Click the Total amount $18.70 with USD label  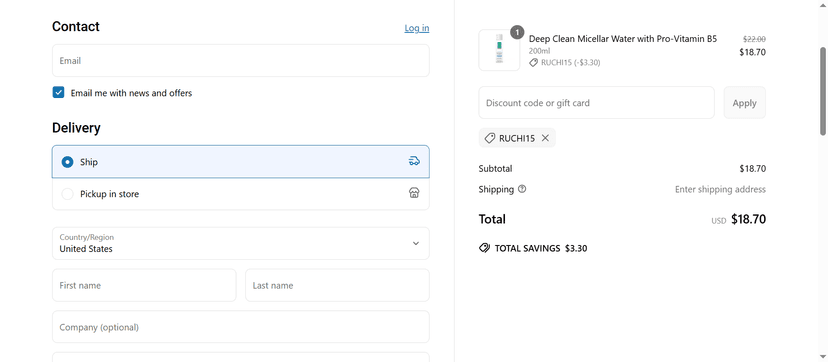738,220
